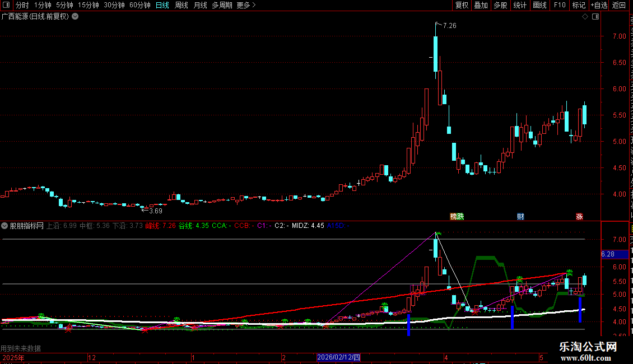Click the 6.28 price tag on axis
This screenshot has height=364, width=633.
tap(615, 254)
